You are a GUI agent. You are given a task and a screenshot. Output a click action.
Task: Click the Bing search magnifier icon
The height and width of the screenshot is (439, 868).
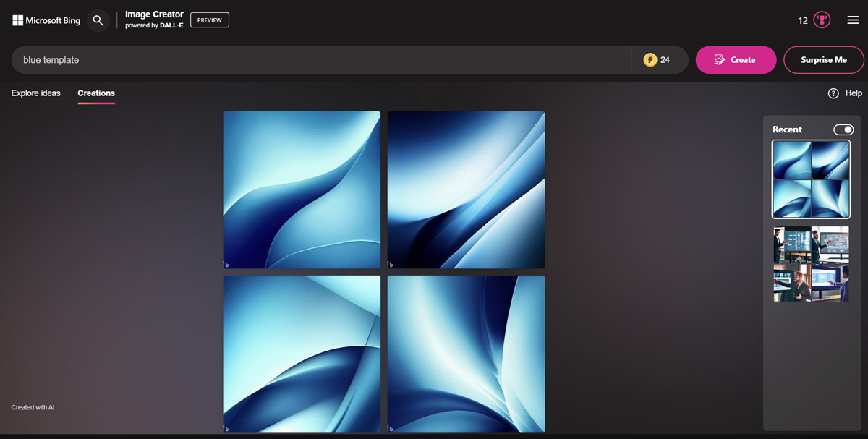coord(98,20)
